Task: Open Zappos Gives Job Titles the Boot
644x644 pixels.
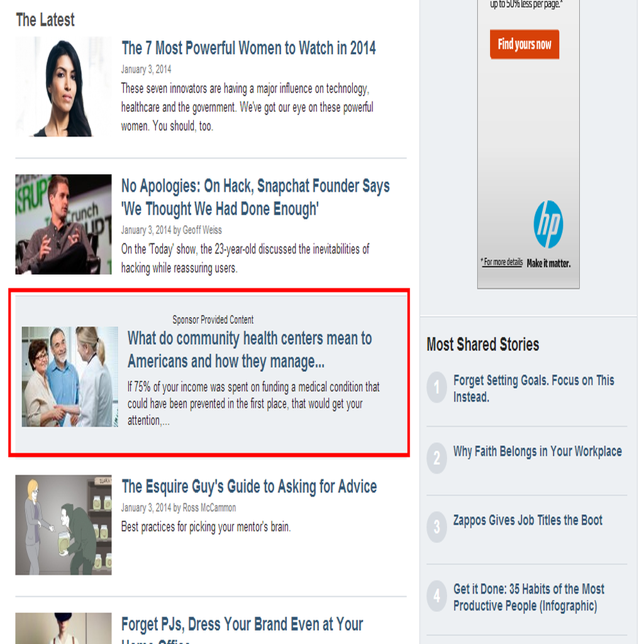Action: [528, 520]
